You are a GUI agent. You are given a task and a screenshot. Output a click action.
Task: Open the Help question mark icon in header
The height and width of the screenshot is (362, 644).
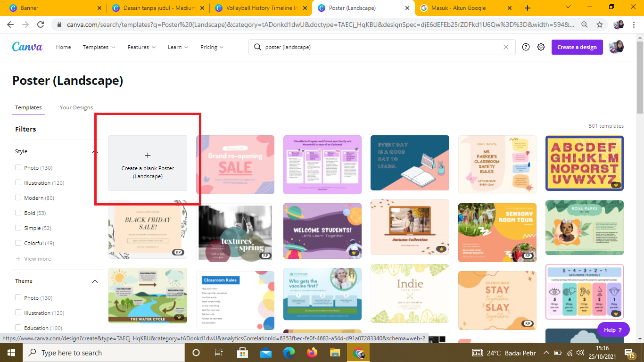click(526, 47)
